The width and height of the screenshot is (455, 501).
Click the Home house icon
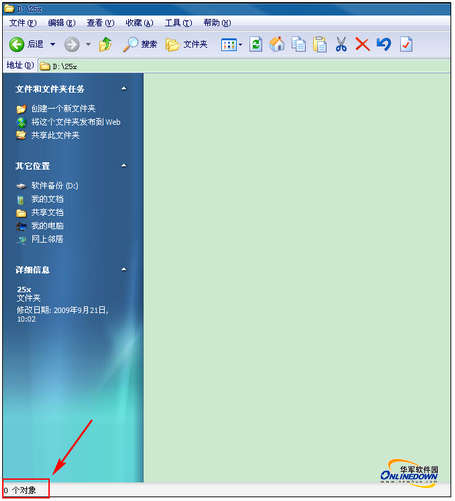[277, 44]
